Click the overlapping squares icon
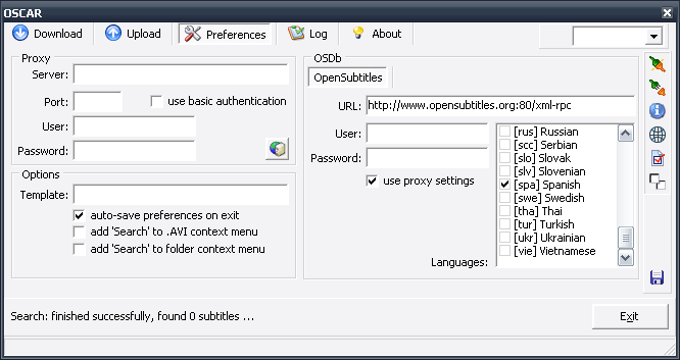The image size is (680, 360). point(657,181)
